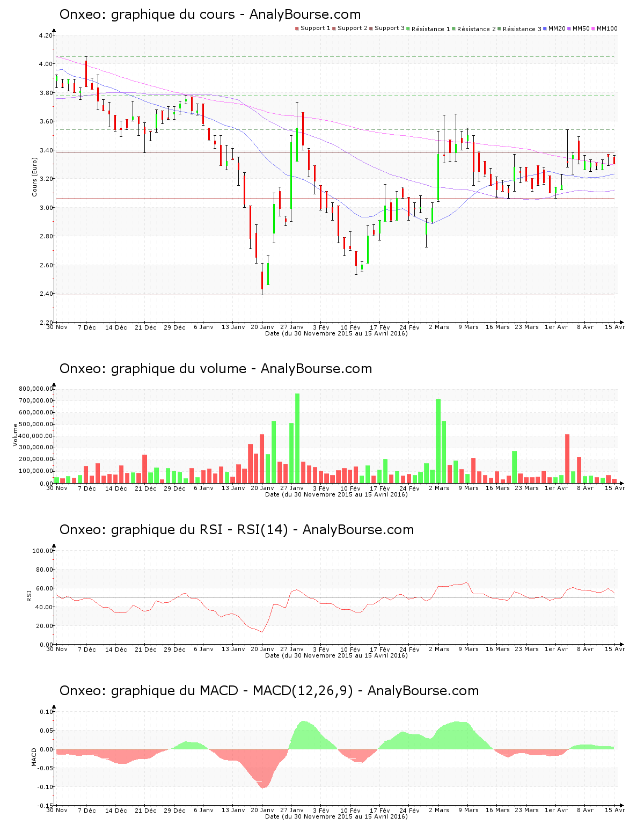Click the 'graphique du MACD - MACD(12,26,9)' title
This screenshot has width=644, height=832.
[x=232, y=691]
